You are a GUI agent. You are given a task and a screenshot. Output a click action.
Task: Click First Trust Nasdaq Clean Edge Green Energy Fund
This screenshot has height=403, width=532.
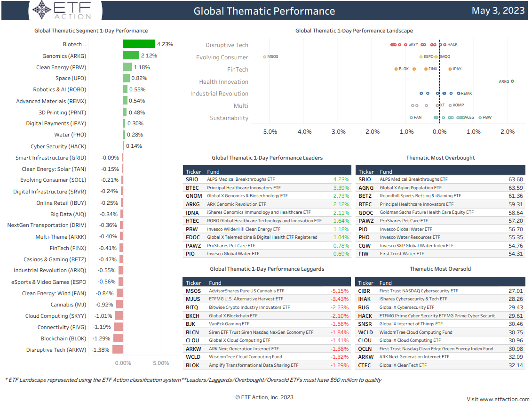pyautogui.click(x=437, y=349)
